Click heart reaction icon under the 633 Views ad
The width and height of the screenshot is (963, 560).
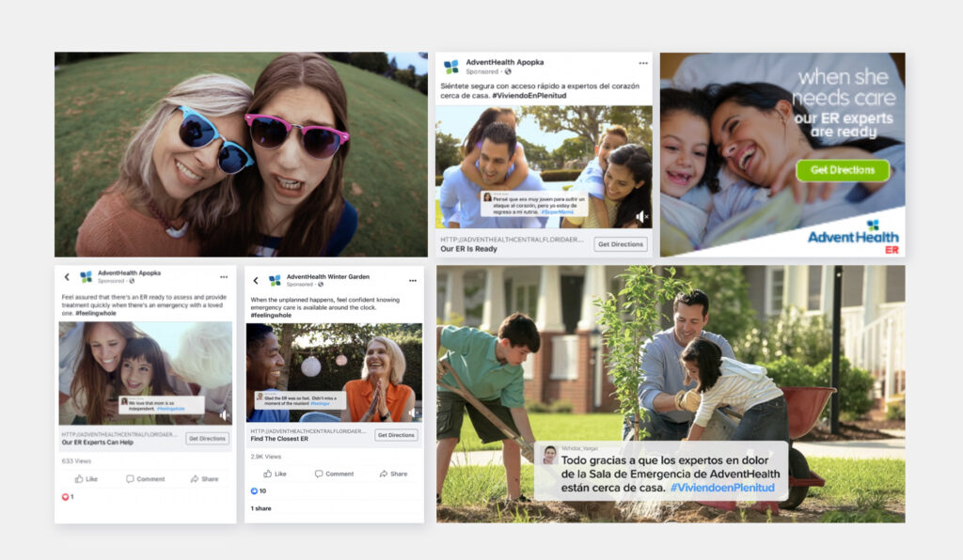(65, 496)
